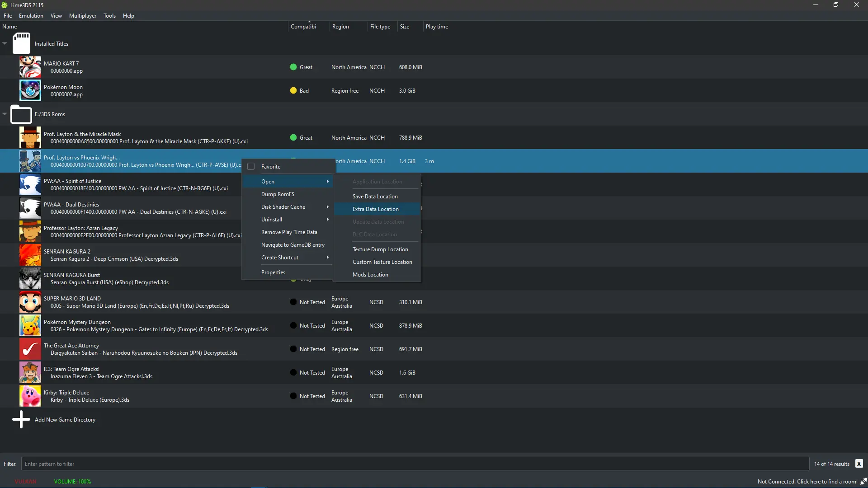Collapse the E:/3DS Roms folder group
Screen dimensions: 868x488
point(5,114)
